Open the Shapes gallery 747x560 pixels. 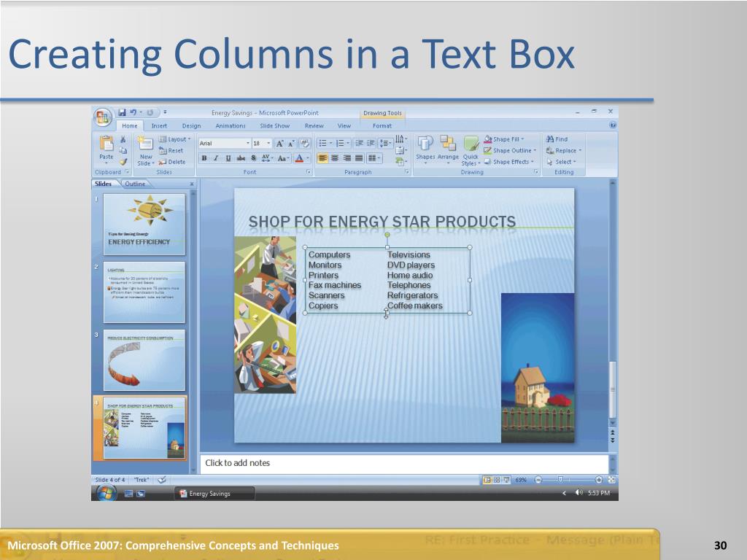[x=425, y=149]
